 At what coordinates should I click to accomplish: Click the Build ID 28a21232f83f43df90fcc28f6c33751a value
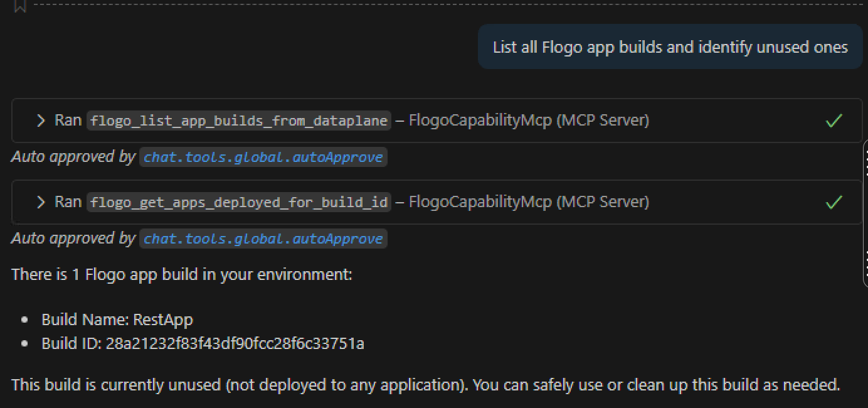click(235, 343)
